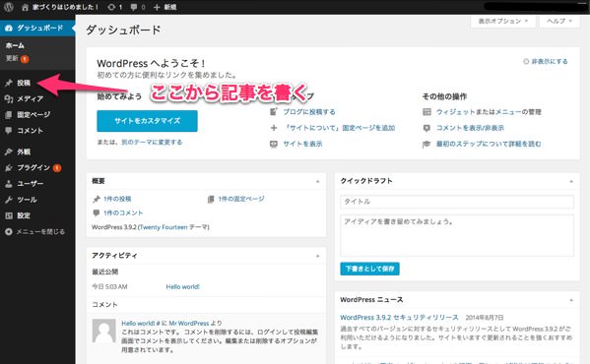Open the 表示オプション dropdown
This screenshot has width=590, height=364.
pyautogui.click(x=502, y=21)
